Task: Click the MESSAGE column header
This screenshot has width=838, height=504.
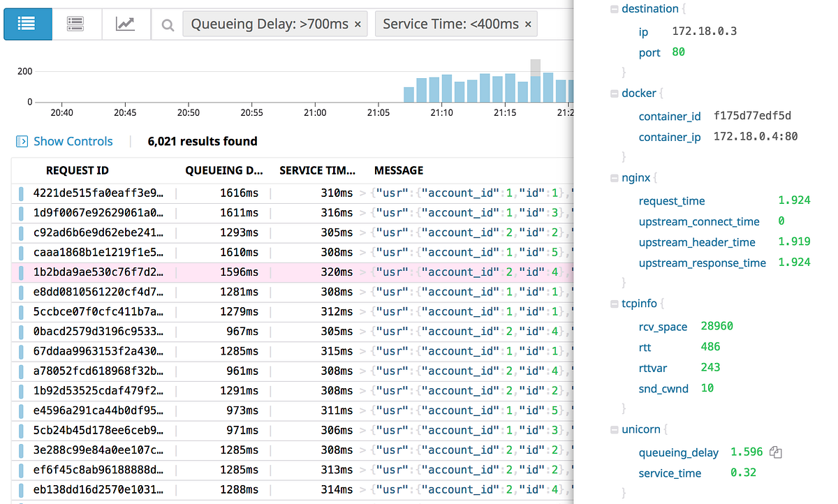Action: pos(398,170)
